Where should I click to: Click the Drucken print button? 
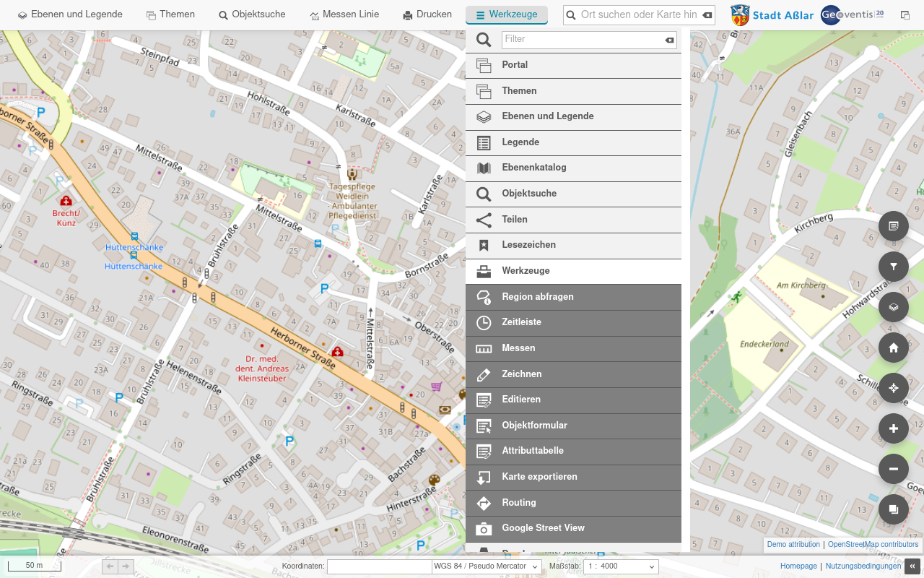[427, 14]
